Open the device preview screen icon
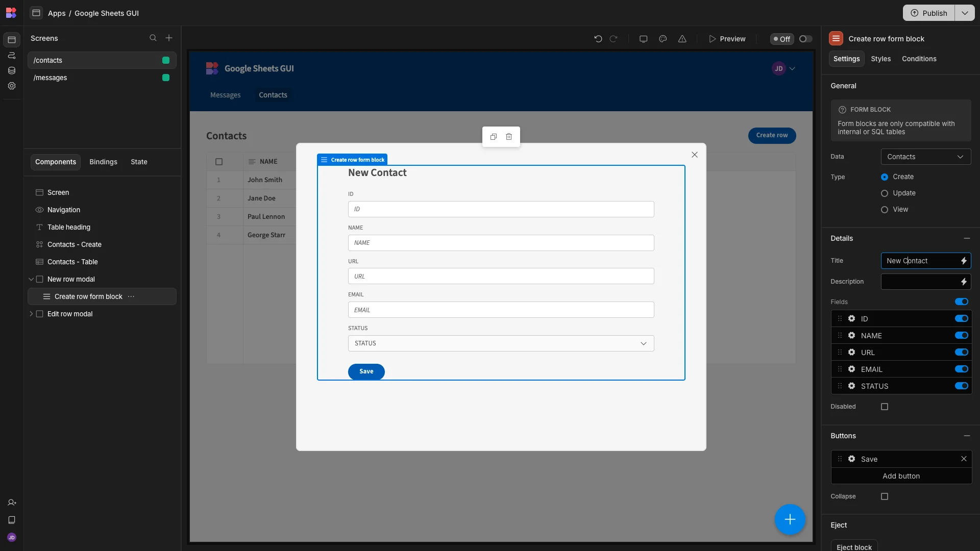Viewport: 980px width, 551px height. point(643,39)
